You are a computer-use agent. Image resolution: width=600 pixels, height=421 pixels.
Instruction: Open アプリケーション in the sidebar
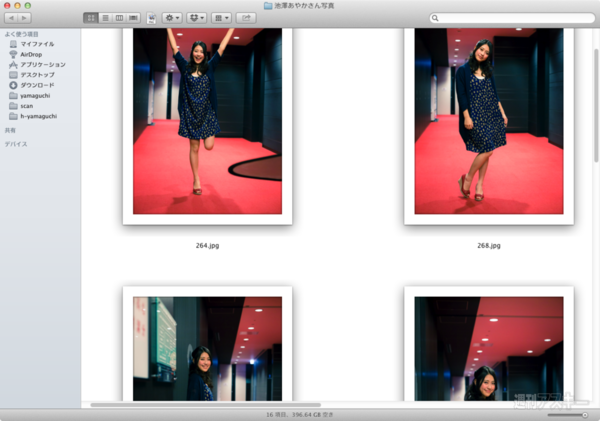point(43,65)
